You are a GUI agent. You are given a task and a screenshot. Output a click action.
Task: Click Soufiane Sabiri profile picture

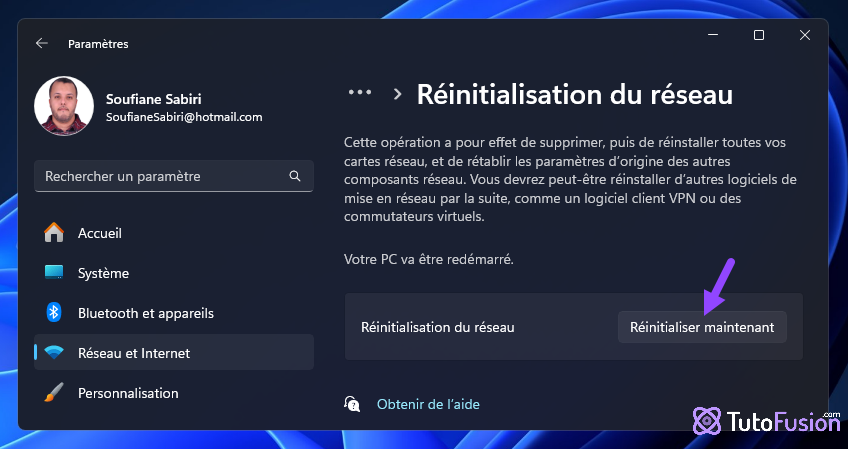[64, 105]
